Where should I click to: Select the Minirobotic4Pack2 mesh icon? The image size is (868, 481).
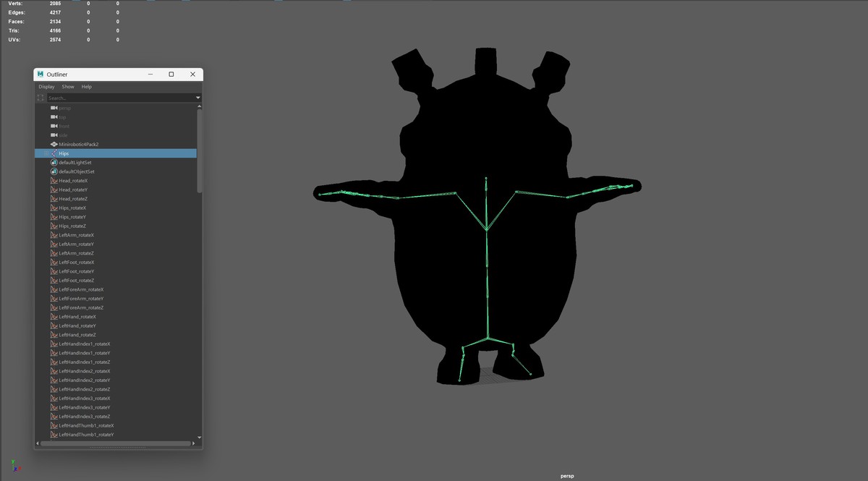(x=54, y=145)
